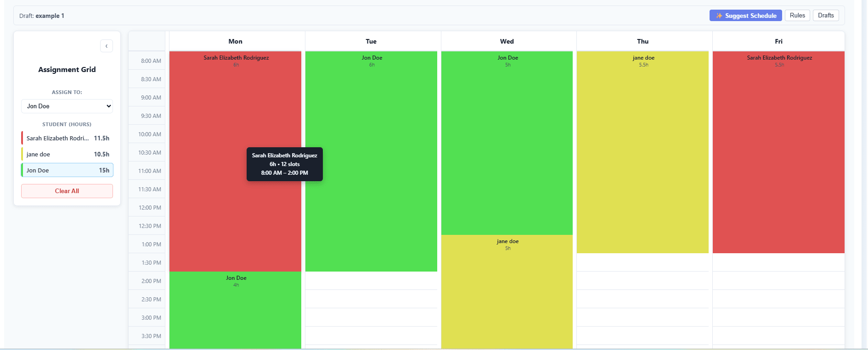
Task: Select Jon Doe's 4h block on Monday
Action: pos(235,310)
